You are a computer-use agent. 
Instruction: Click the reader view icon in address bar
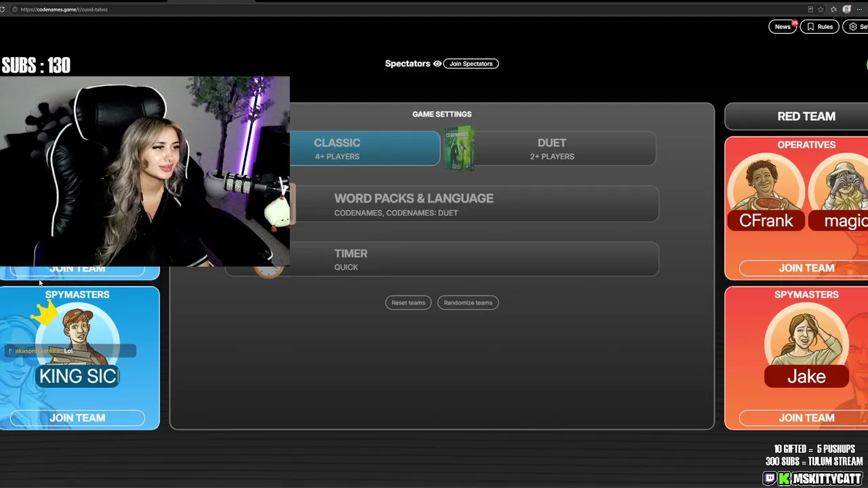(810, 9)
